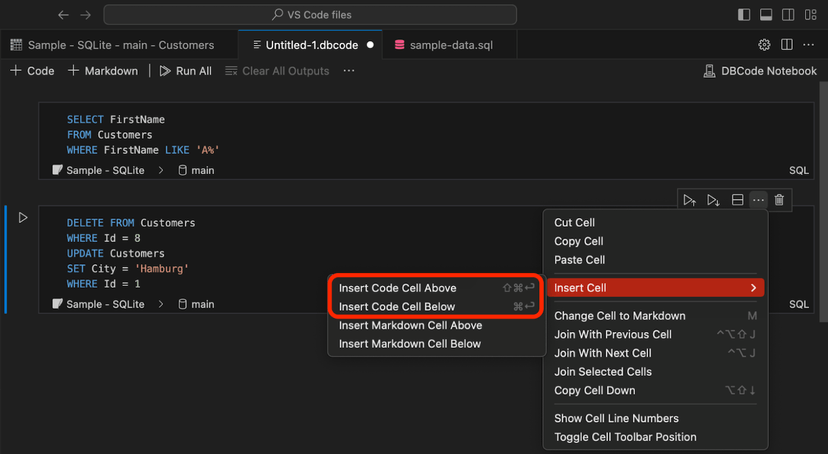The image size is (828, 454).
Task: Open editor more actions ellipsis at top right
Action: click(808, 45)
